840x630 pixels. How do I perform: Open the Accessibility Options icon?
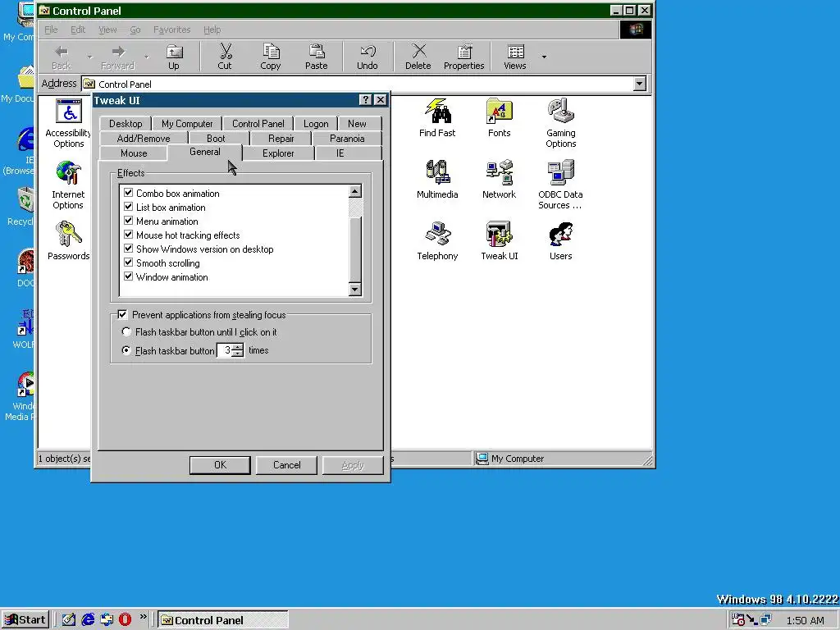(x=68, y=123)
